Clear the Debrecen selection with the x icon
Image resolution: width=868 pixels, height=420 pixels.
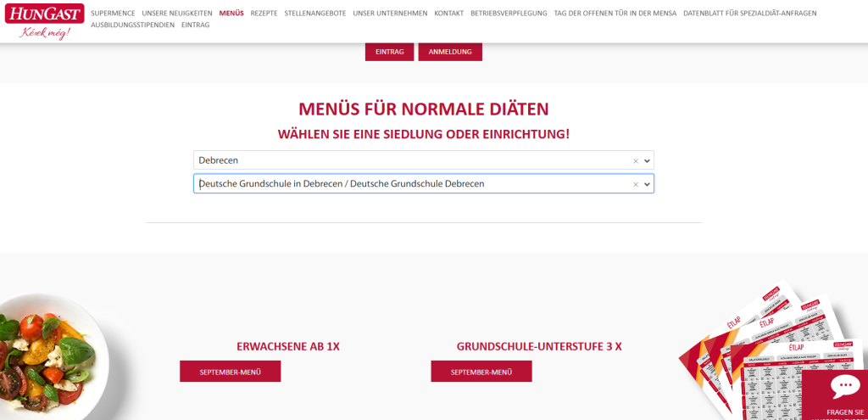635,160
